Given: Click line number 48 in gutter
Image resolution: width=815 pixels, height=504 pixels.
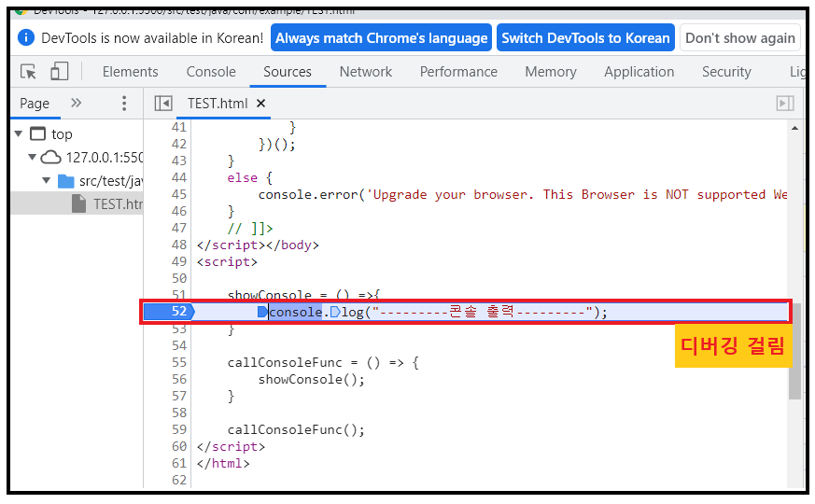Looking at the screenshot, I should [x=179, y=245].
